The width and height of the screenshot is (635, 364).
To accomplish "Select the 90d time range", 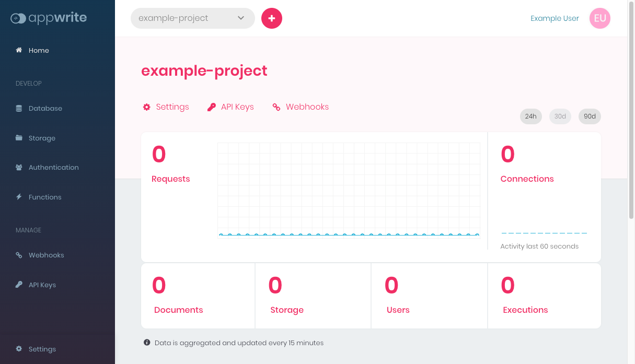I will point(590,116).
